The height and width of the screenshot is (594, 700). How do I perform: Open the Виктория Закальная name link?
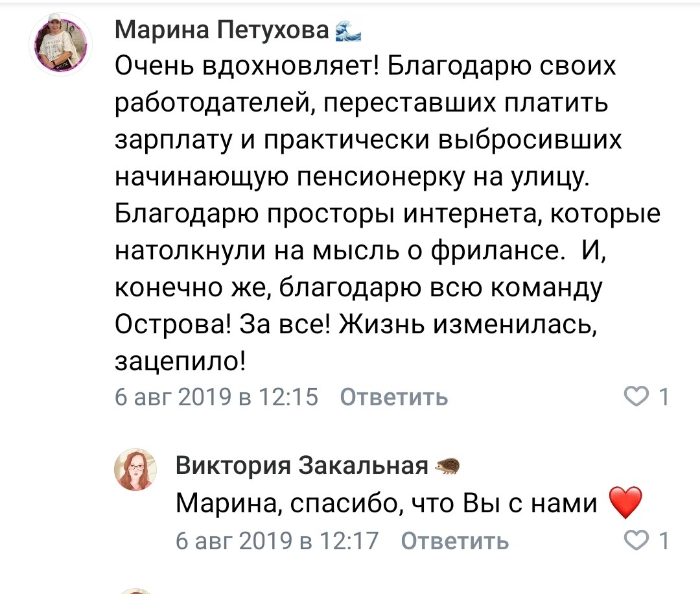[302, 466]
